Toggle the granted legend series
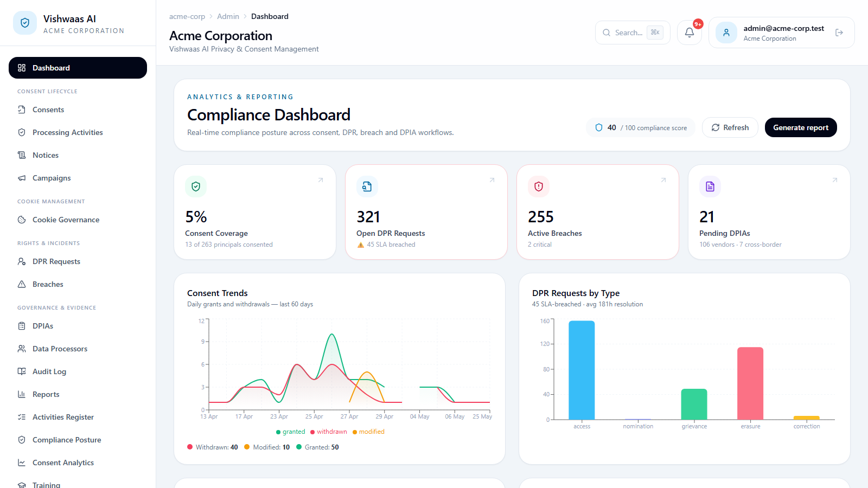The width and height of the screenshot is (868, 488). 290,432
